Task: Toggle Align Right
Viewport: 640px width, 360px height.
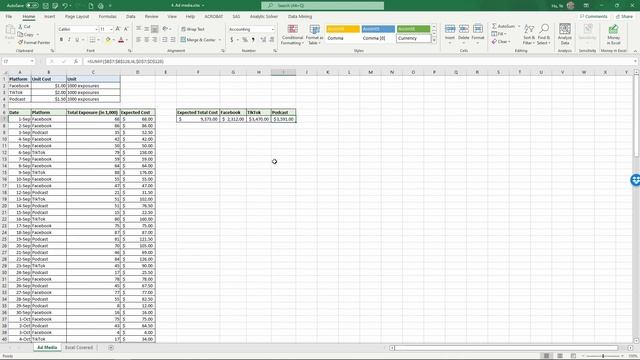Action: pyautogui.click(x=154, y=40)
